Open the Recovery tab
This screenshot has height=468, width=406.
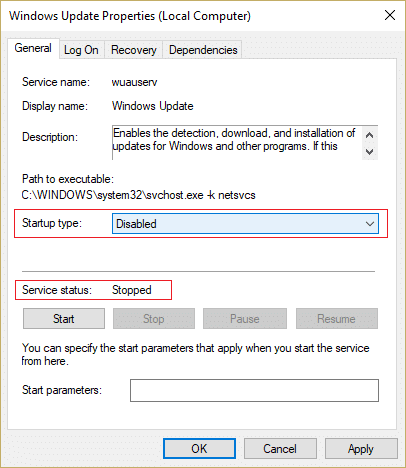134,50
